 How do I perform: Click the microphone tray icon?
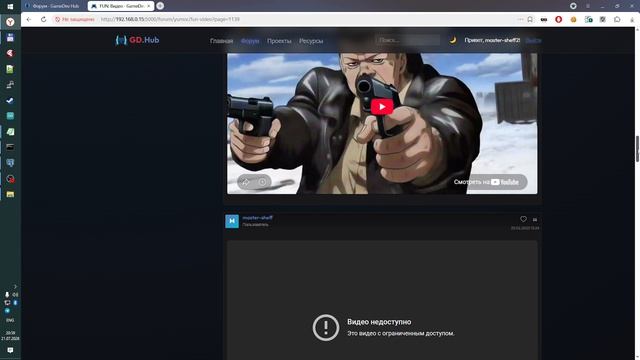click(7, 295)
